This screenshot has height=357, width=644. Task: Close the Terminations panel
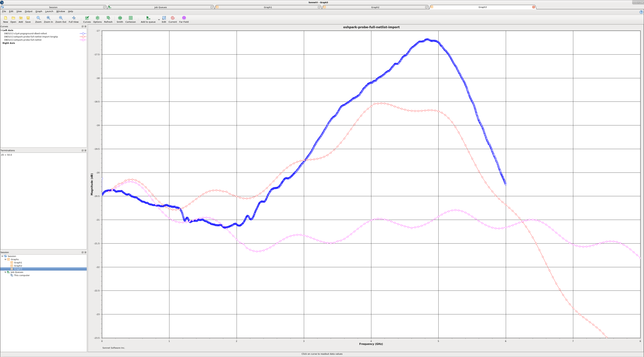(x=86, y=151)
